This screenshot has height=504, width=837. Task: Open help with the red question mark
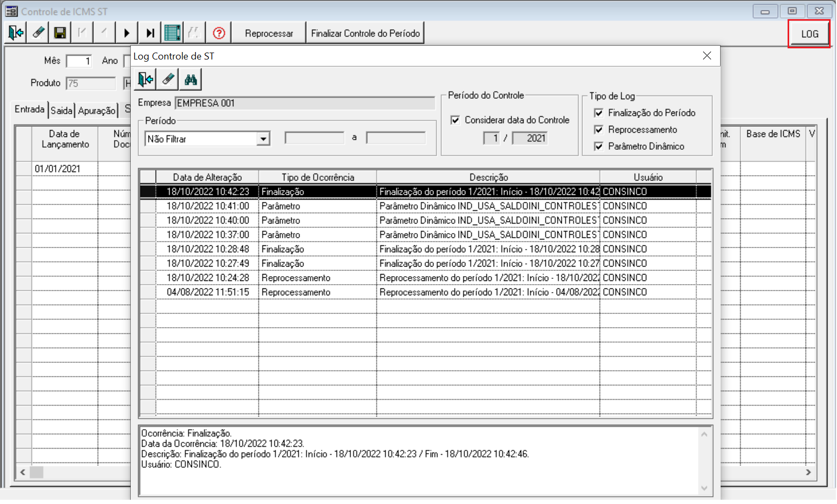[219, 33]
